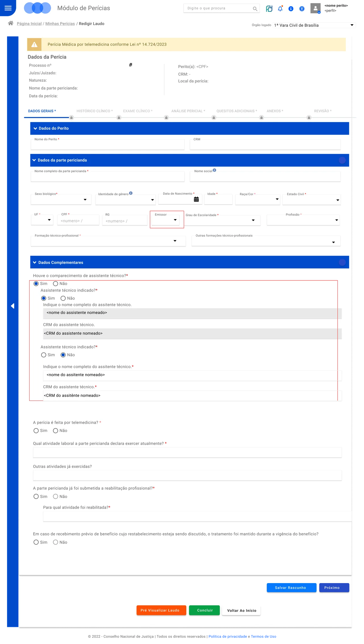Collapse the Dados do Perito section
The image size is (364, 644).
pyautogui.click(x=35, y=128)
